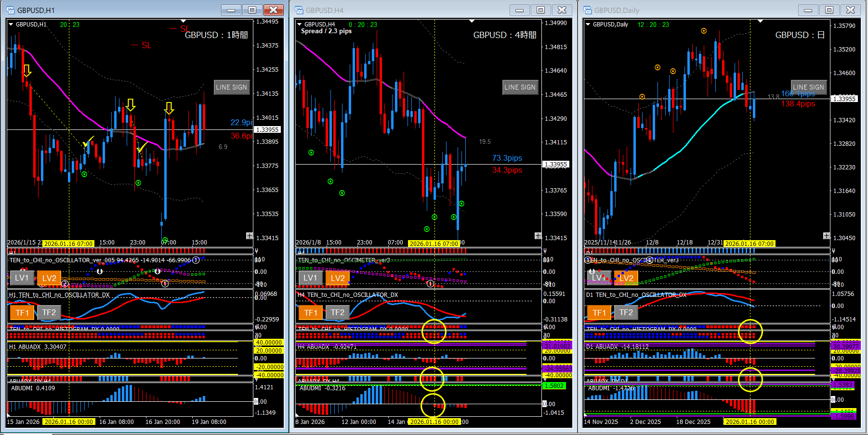
Task: Click the 138.4pips label on Daily chart
Action: click(798, 103)
